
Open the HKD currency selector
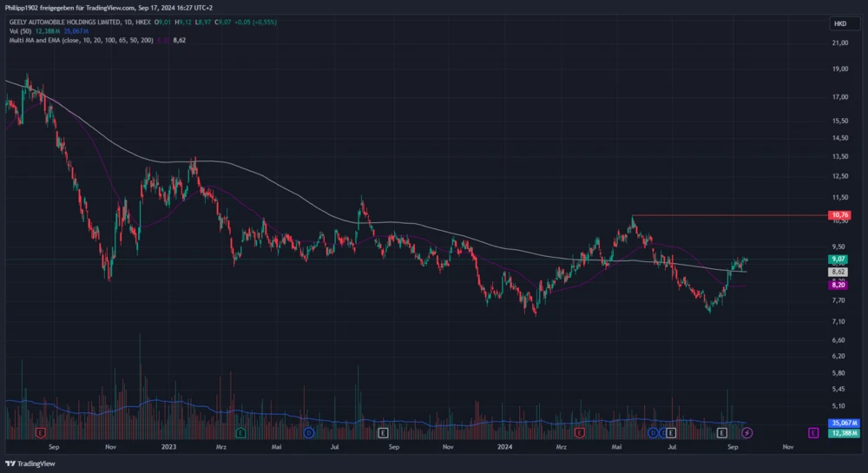[839, 23]
